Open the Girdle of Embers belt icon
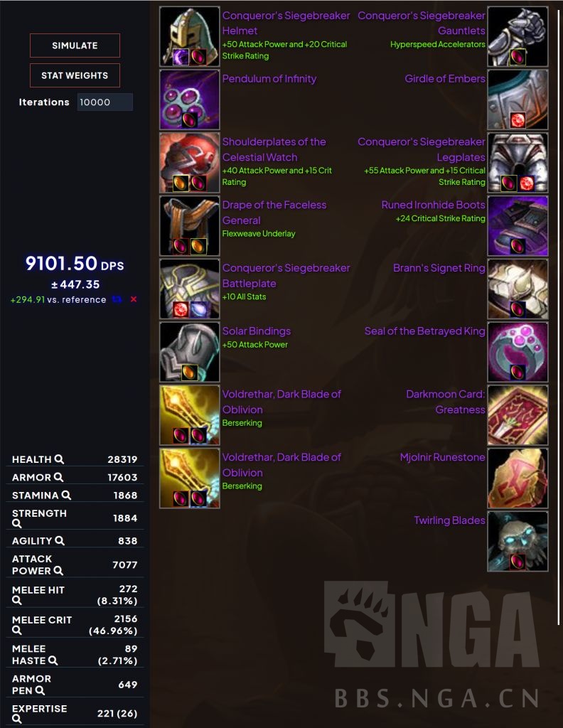Viewport: 563px width, 728px height. (x=518, y=100)
